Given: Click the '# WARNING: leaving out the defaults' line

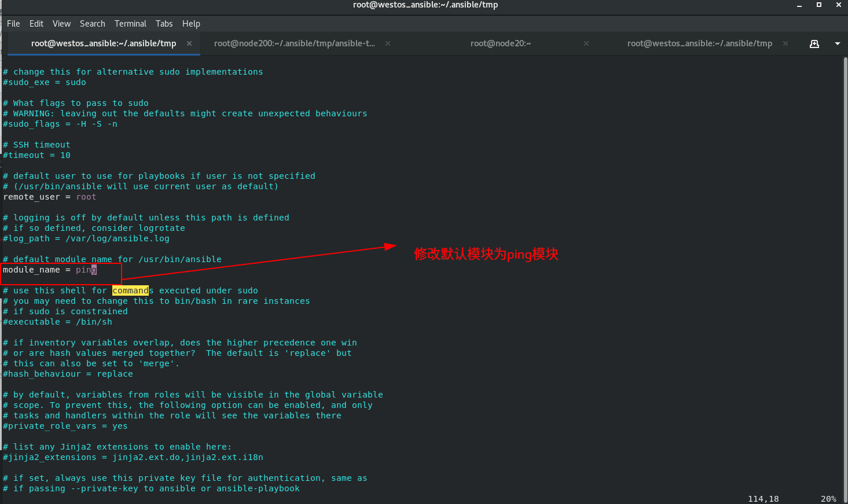Looking at the screenshot, I should 185,113.
